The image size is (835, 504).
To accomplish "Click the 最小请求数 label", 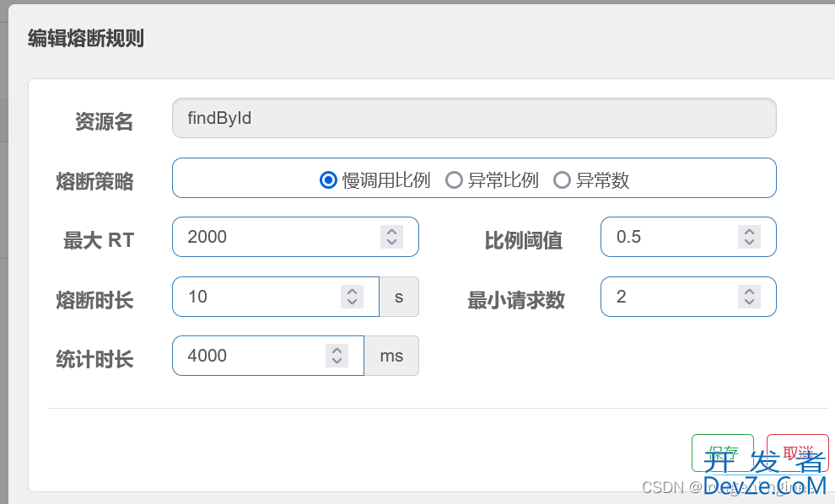I will coord(516,300).
